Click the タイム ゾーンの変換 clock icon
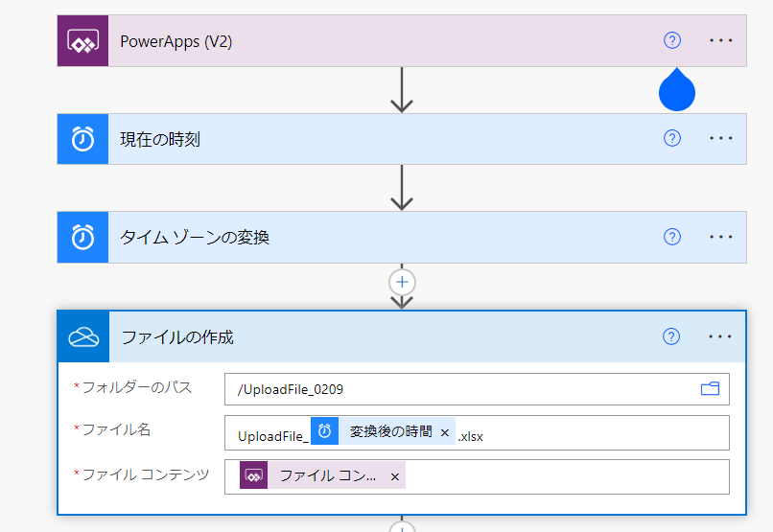The width and height of the screenshot is (773, 532). pyautogui.click(x=82, y=237)
